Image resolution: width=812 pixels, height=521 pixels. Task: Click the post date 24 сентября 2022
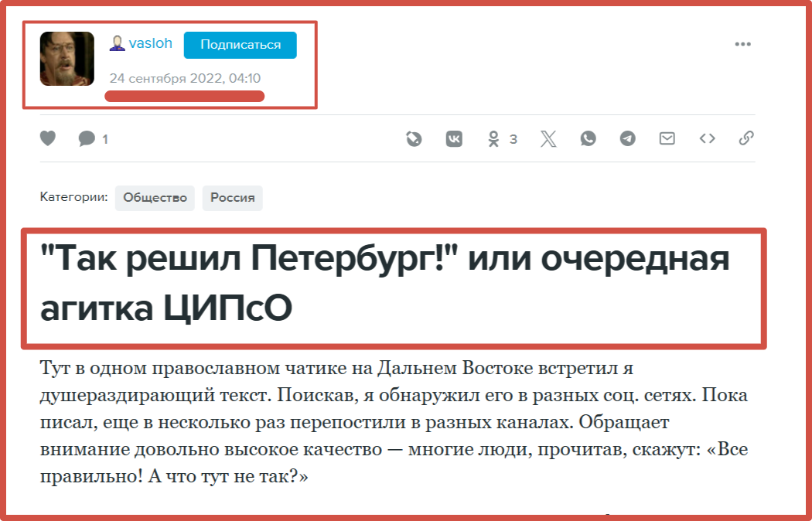coord(185,79)
